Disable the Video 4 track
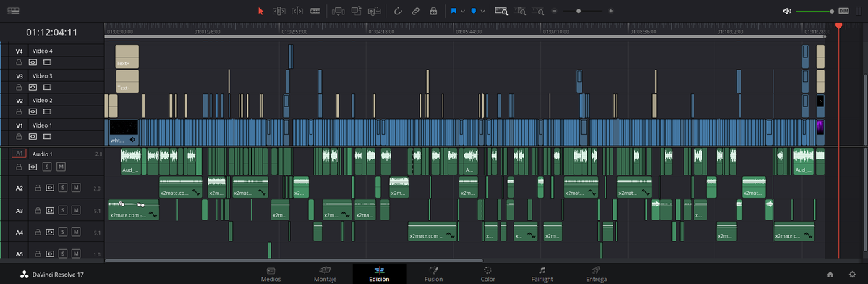Viewport: 868px width, 284px height. (x=47, y=63)
